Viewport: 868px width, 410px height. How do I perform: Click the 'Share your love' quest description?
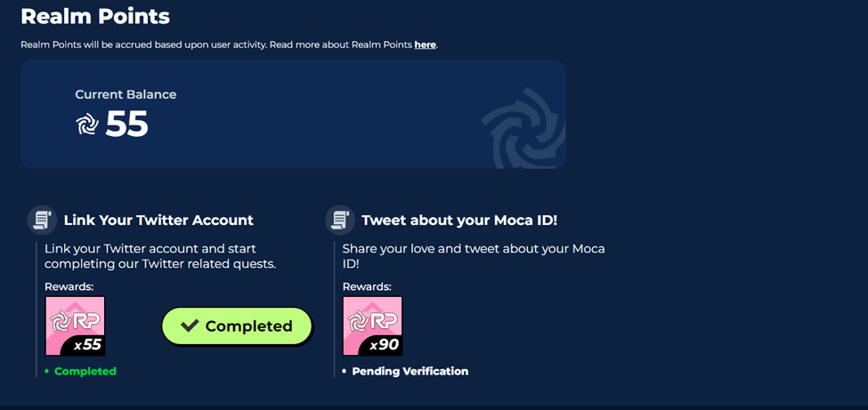pyautogui.click(x=474, y=256)
